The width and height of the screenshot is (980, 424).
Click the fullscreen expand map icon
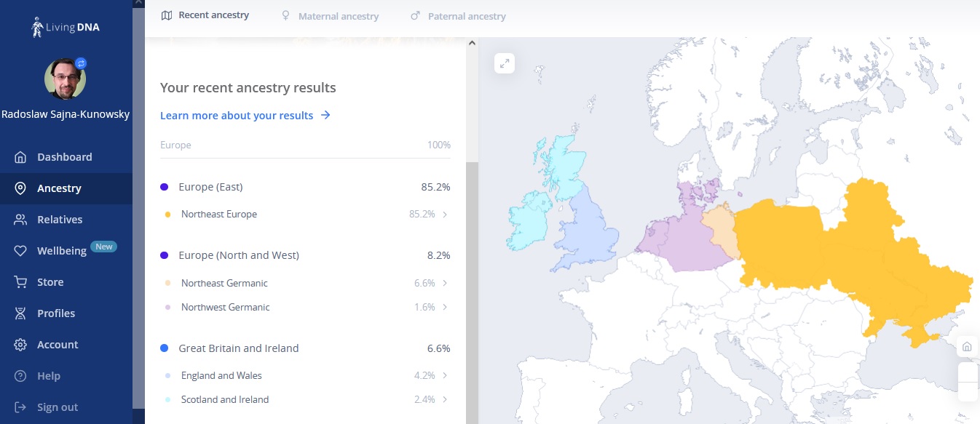504,63
